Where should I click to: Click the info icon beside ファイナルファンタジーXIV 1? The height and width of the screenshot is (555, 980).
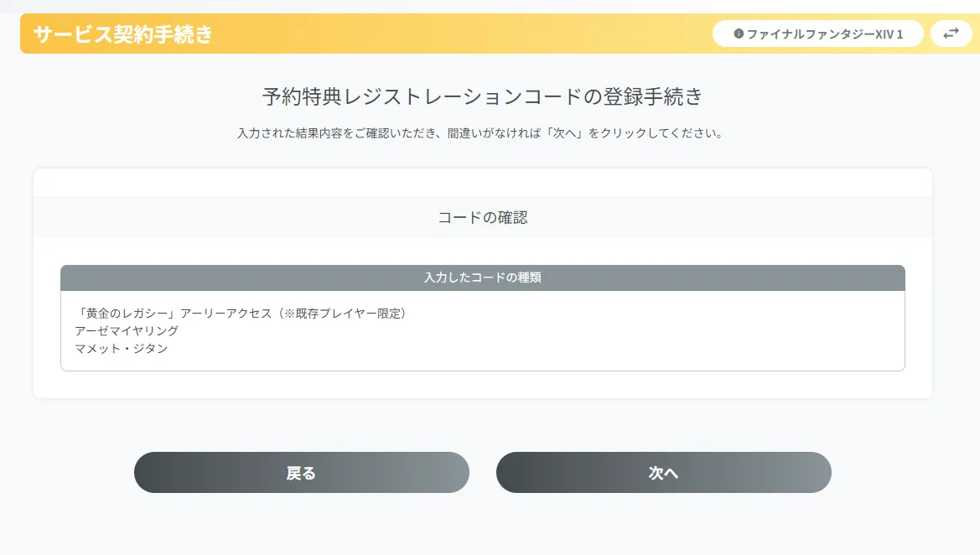coord(739,34)
